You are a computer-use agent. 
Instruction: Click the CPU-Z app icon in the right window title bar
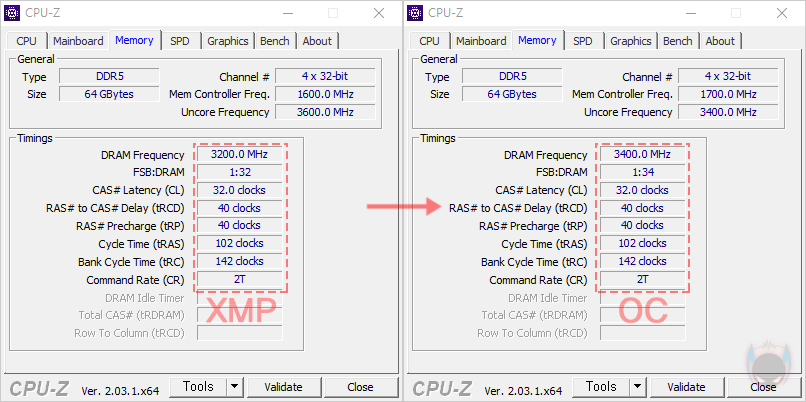(415, 13)
